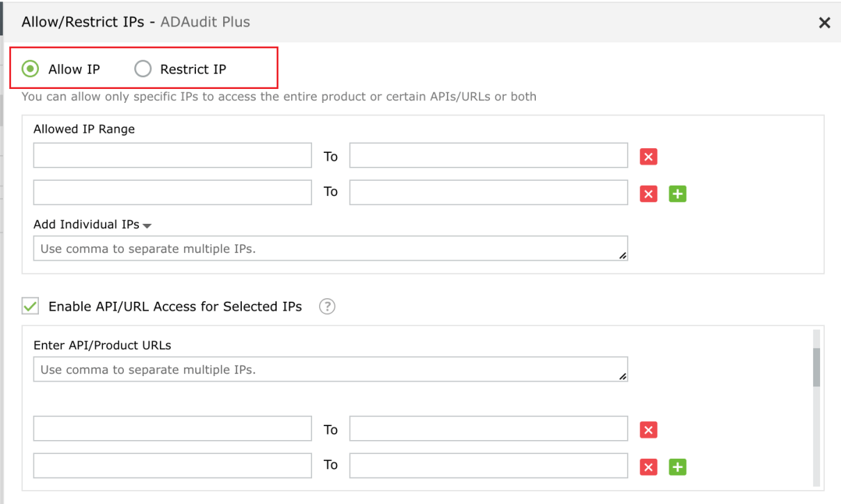Click first Allowed IP Range end field
The height and width of the screenshot is (504, 841).
[489, 156]
